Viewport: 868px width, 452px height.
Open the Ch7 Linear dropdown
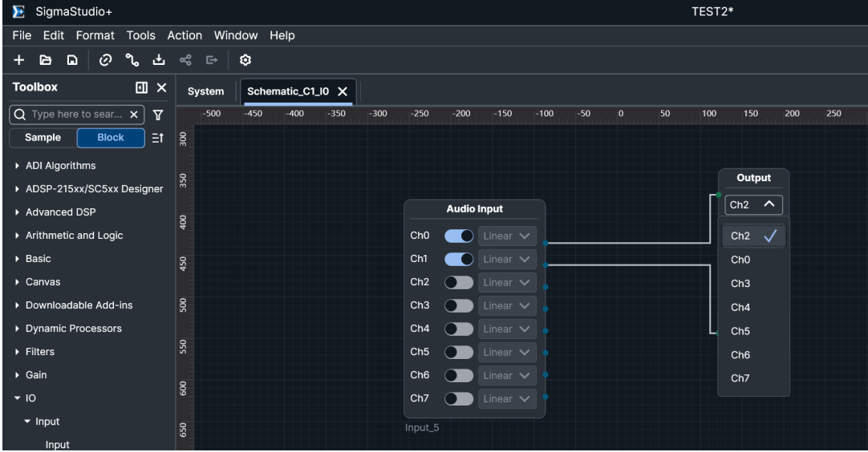click(x=507, y=399)
